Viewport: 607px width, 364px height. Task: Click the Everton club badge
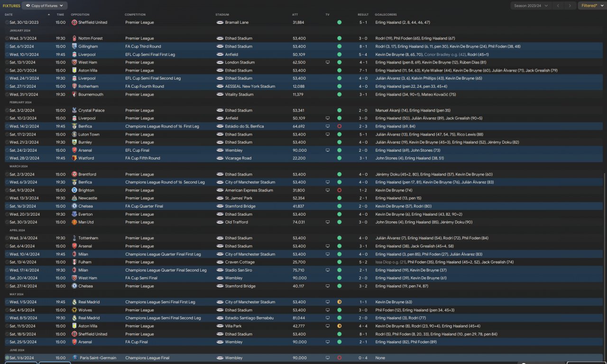[x=74, y=214]
